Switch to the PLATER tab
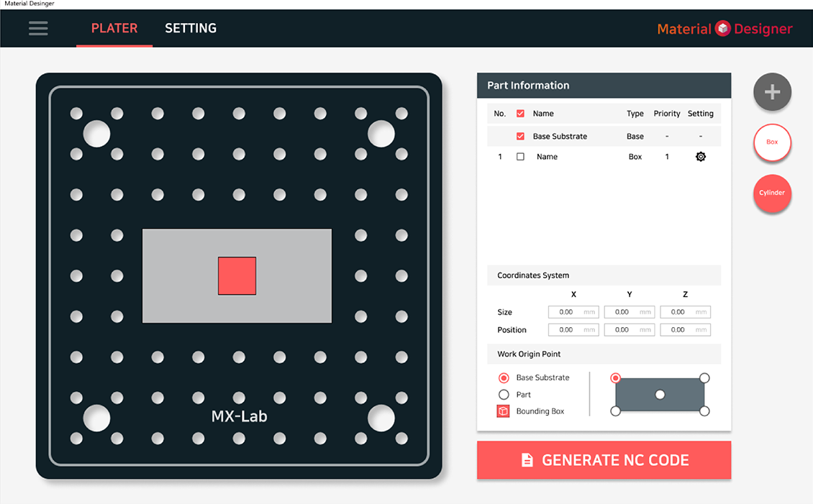813x504 pixels. [x=114, y=28]
